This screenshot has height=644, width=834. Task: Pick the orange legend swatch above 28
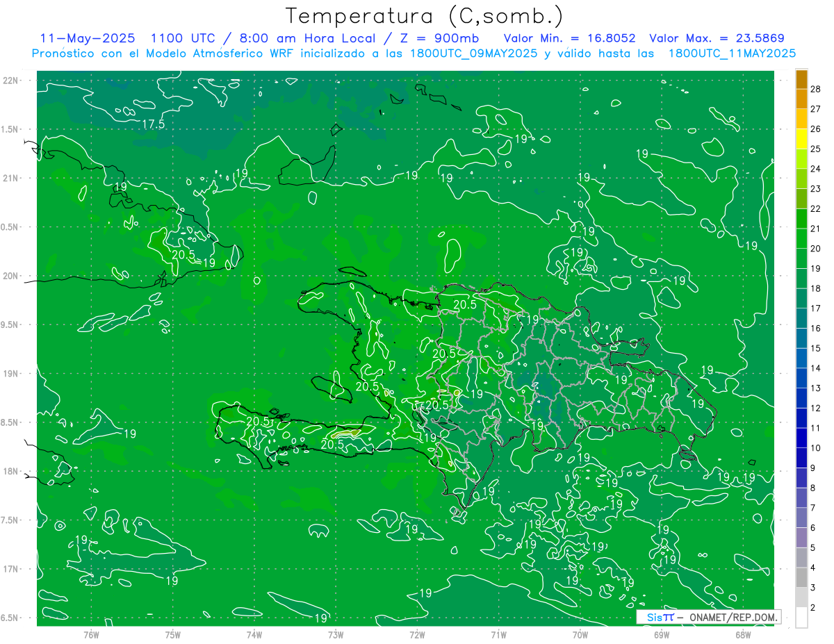802,79
